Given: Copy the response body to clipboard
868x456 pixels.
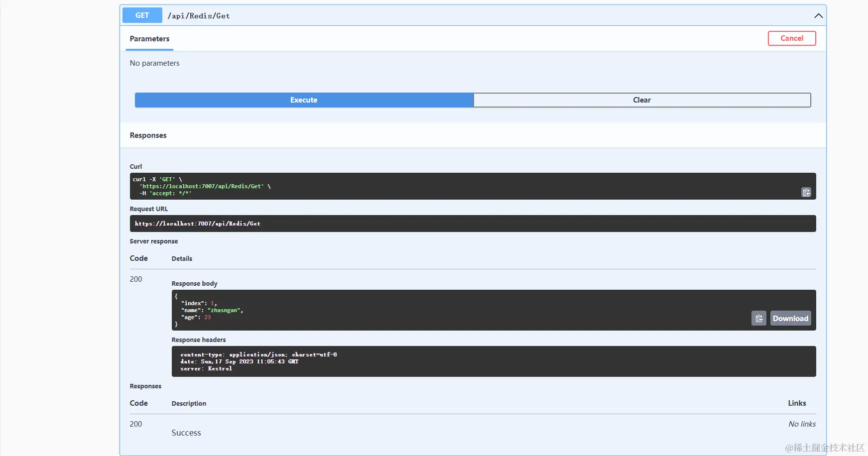Looking at the screenshot, I should [x=758, y=318].
